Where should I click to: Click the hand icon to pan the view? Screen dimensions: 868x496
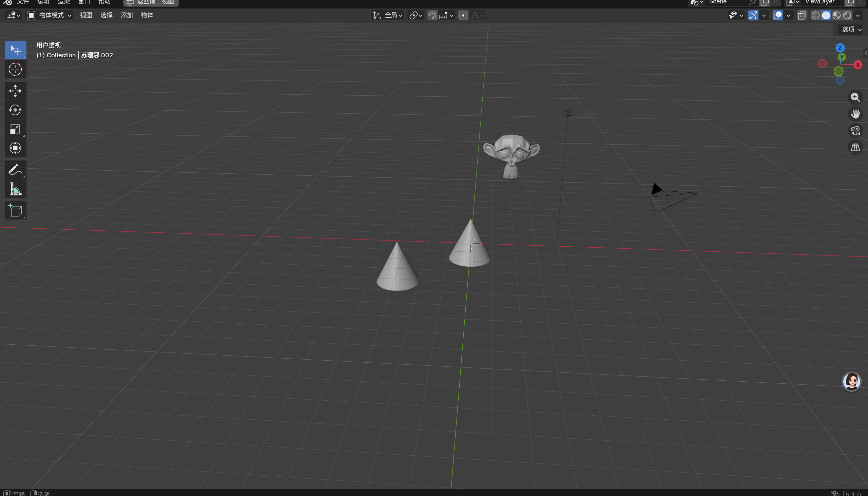coord(855,114)
